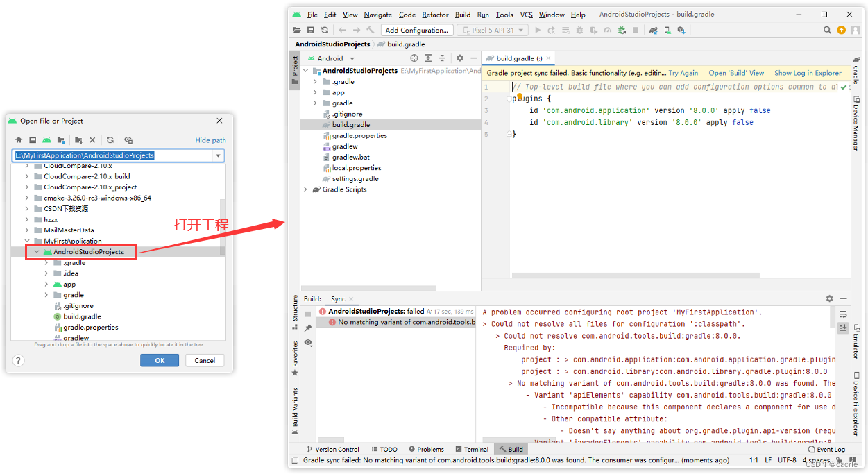Click Show Hidden Files icon in dialog

(128, 139)
